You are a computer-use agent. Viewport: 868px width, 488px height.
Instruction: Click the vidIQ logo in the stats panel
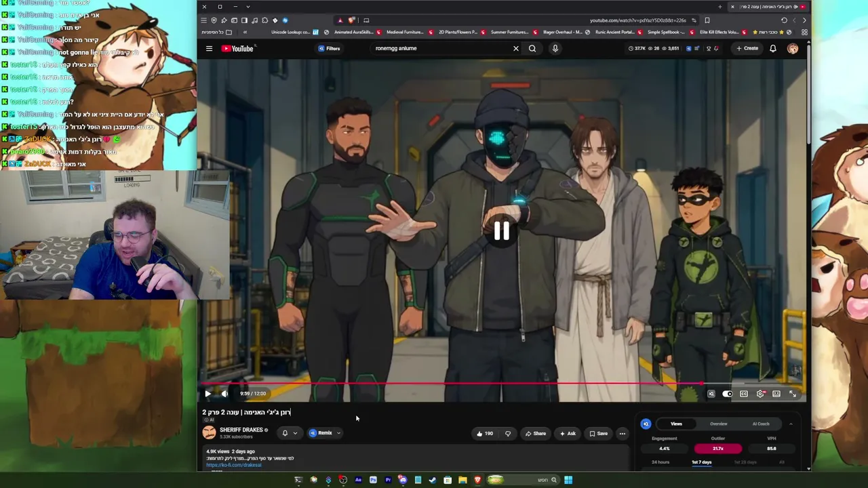pos(646,424)
